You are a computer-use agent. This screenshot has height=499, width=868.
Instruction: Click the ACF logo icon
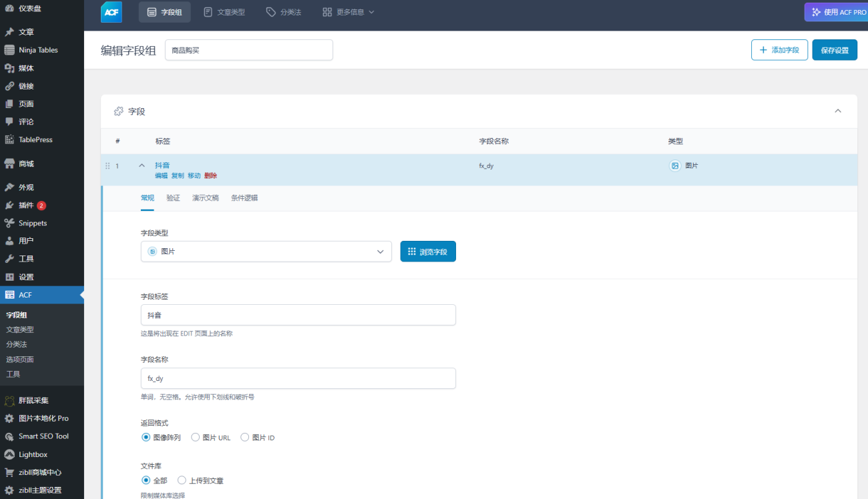(111, 12)
